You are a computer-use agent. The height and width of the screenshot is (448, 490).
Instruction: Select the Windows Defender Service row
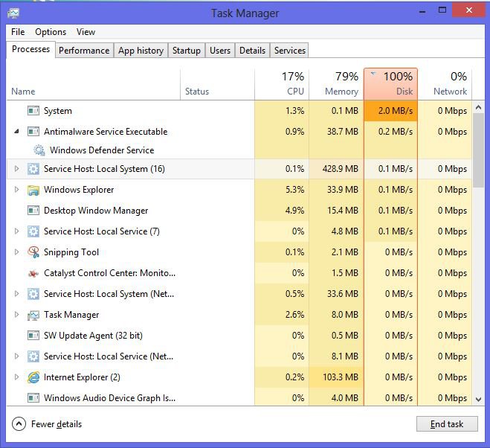[239, 150]
